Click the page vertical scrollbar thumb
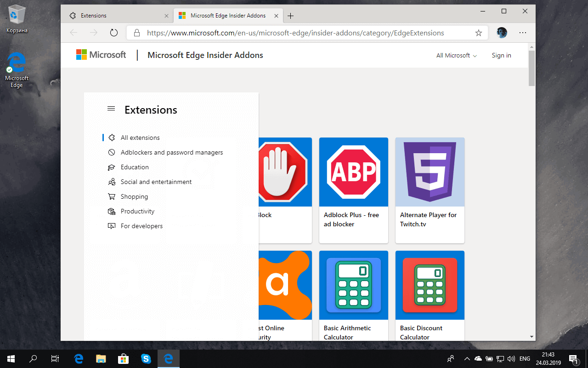Viewport: 588px width, 368px height. coord(532,68)
